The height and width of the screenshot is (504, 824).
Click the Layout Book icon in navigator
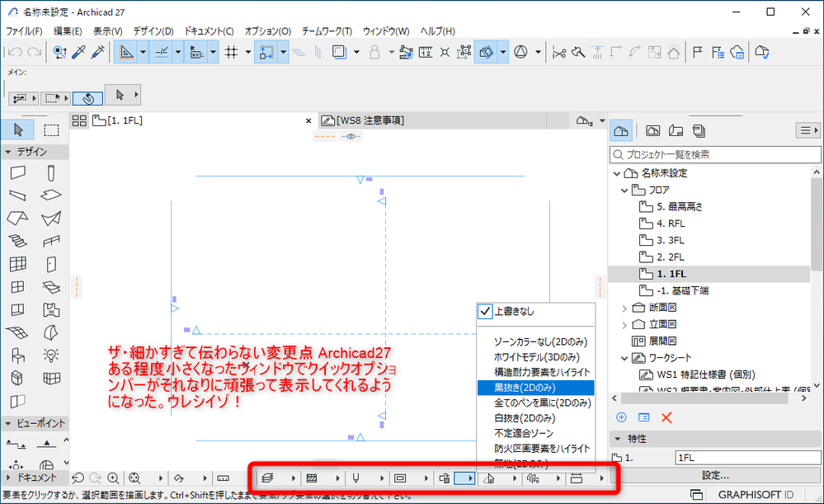(x=676, y=131)
